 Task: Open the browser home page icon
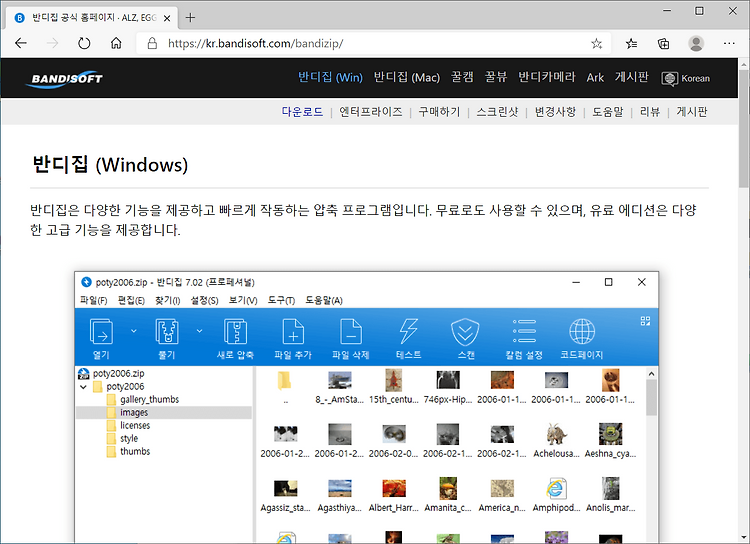point(116,44)
